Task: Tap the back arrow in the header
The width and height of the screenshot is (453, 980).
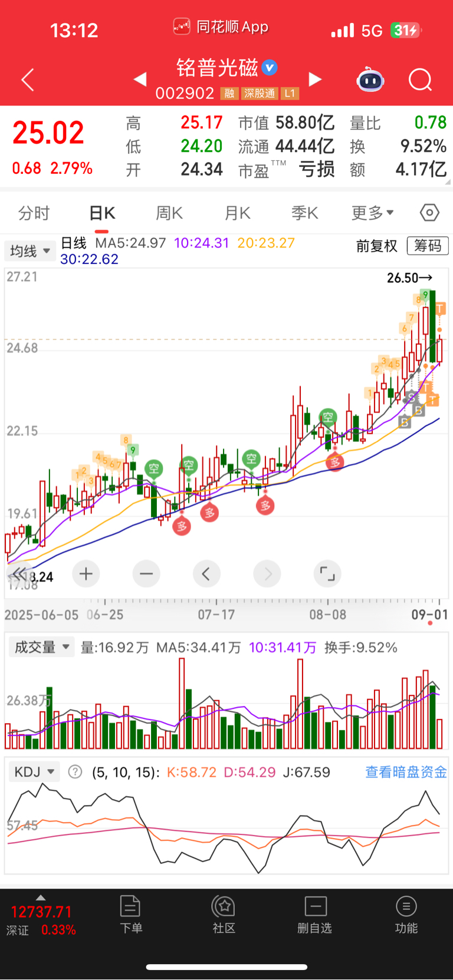Action: pyautogui.click(x=28, y=80)
